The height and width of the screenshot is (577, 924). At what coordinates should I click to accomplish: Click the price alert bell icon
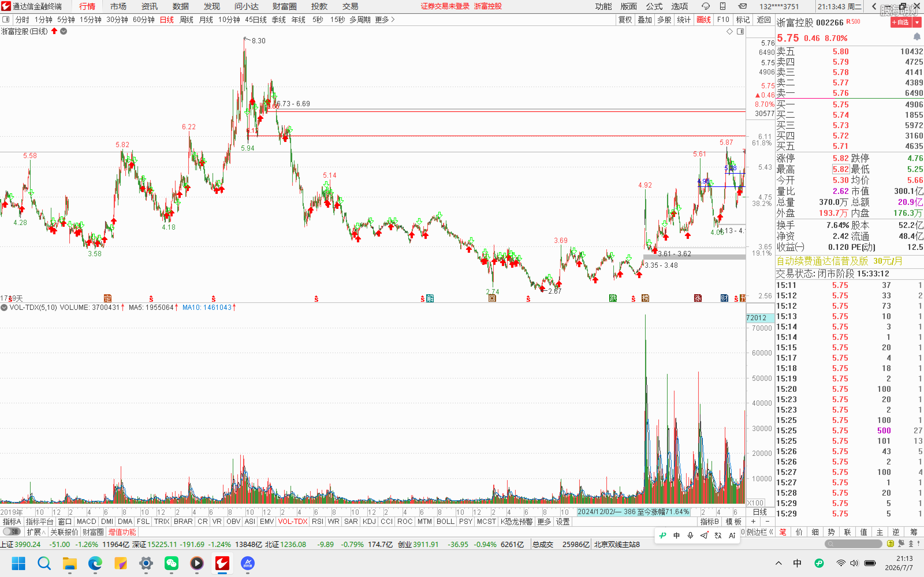click(x=917, y=37)
